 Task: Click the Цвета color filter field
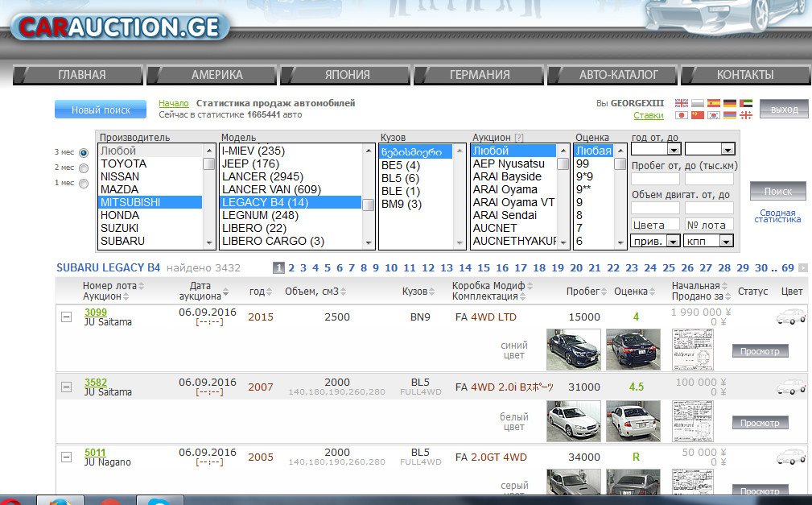(x=655, y=225)
